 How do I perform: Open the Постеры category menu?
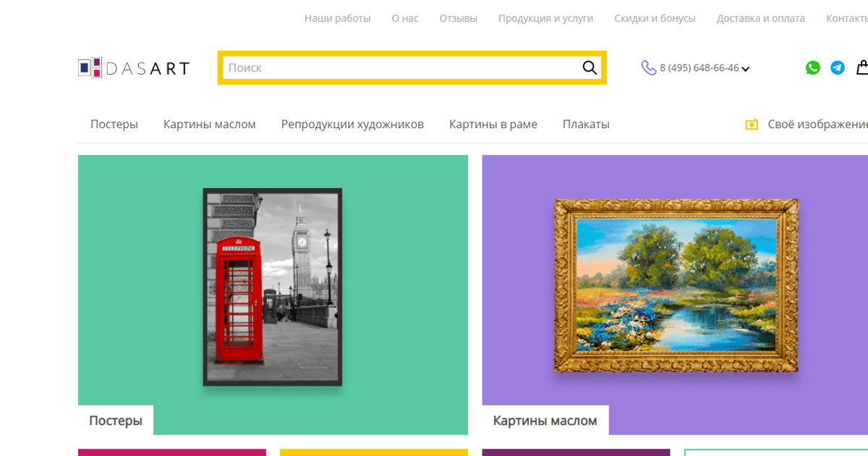114,124
